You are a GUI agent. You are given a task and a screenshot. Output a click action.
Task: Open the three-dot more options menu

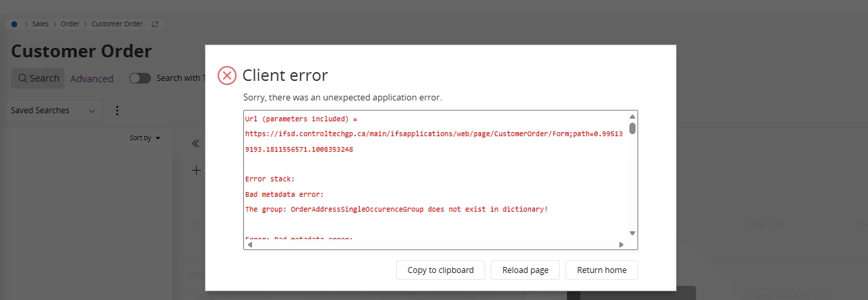(x=117, y=111)
